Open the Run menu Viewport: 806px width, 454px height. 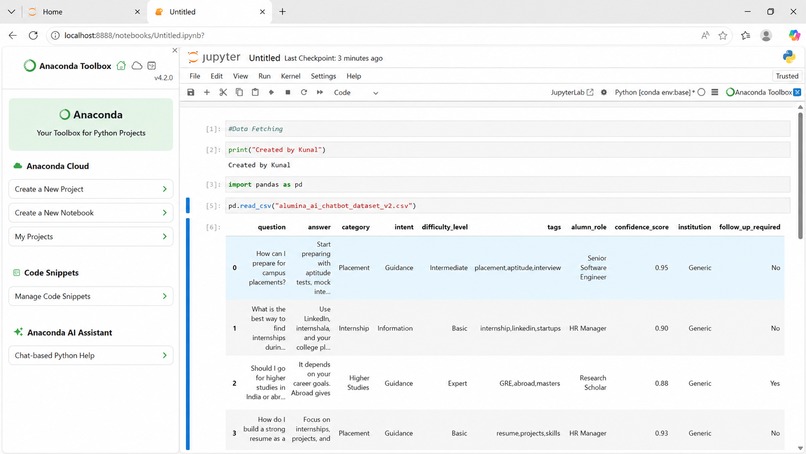point(264,76)
